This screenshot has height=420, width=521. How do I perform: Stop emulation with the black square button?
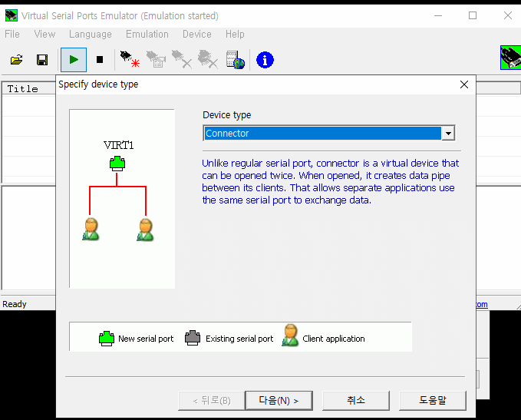click(100, 60)
